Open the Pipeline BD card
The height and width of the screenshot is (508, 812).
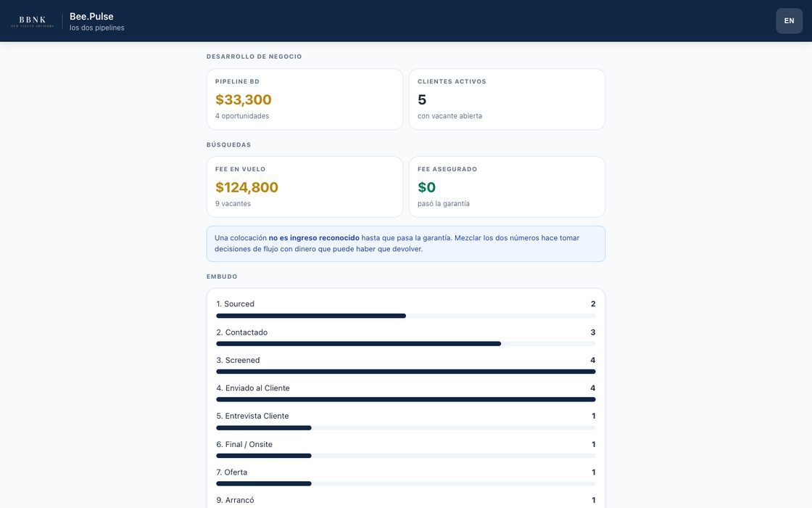(304, 99)
